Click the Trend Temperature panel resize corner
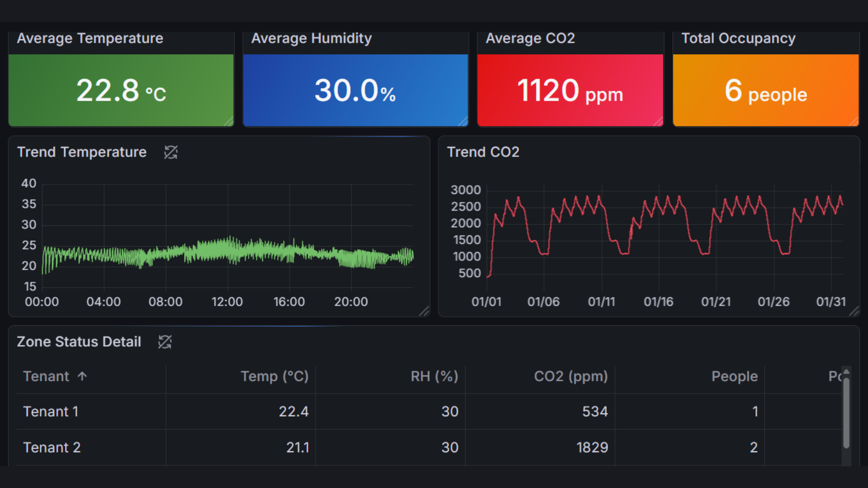This screenshot has width=868, height=488. 424,311
